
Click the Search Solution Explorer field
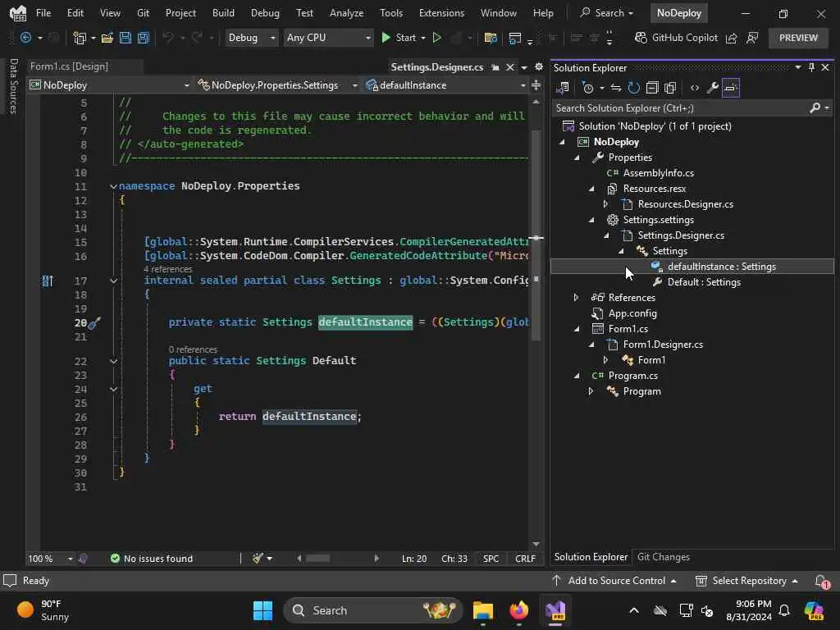(680, 108)
